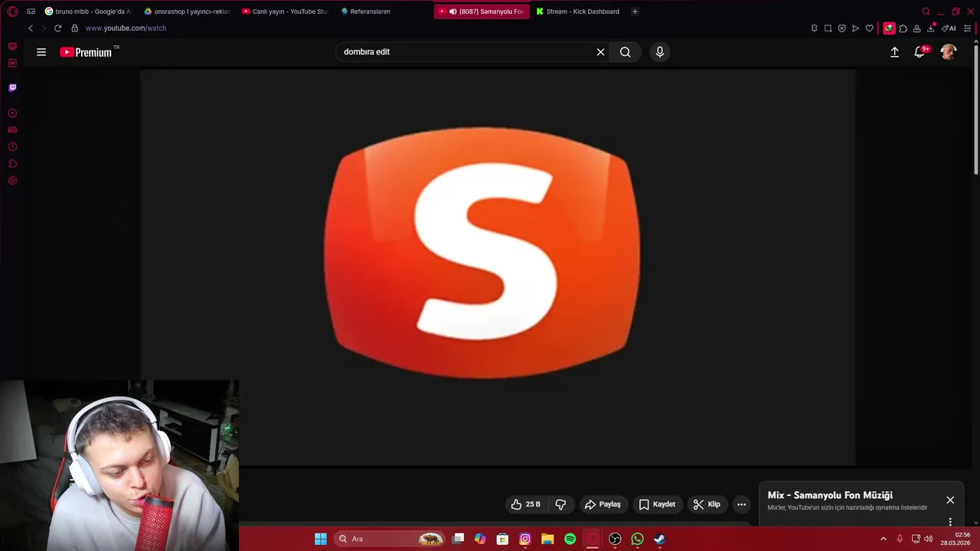980x551 pixels.
Task: Switch to the Referanslarım tab
Action: pyautogui.click(x=383, y=11)
